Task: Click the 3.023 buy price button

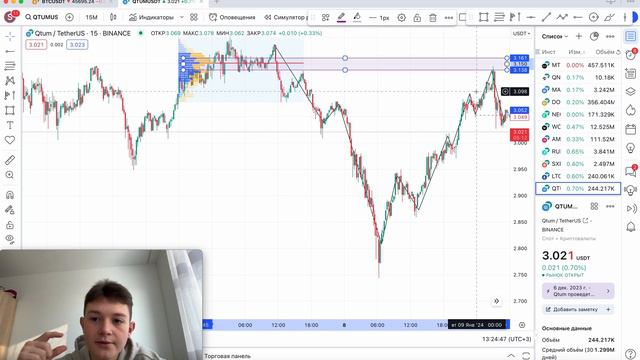Action: pos(77,44)
